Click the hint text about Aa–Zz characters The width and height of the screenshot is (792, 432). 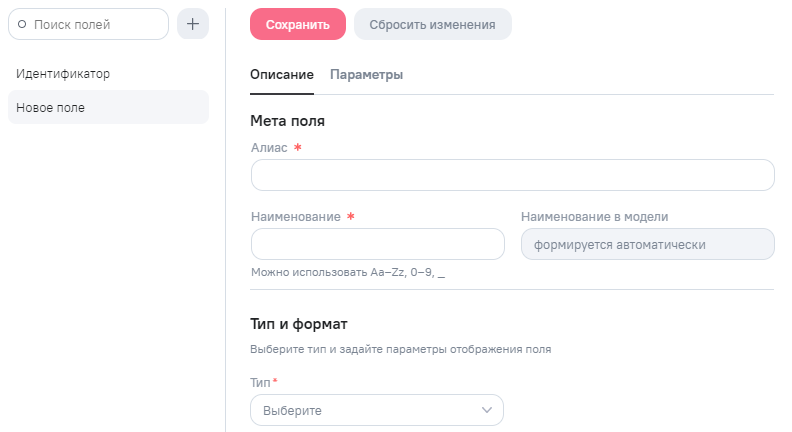(x=347, y=272)
